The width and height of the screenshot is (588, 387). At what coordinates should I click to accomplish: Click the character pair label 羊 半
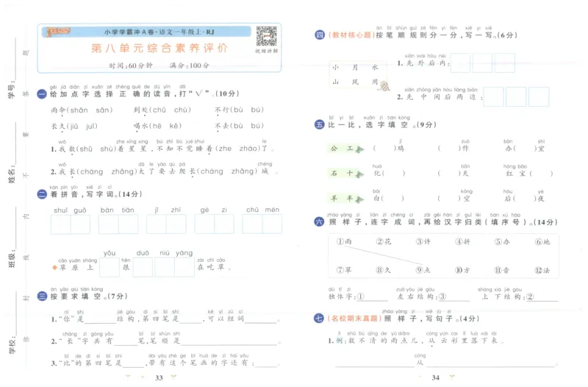pyautogui.click(x=342, y=199)
